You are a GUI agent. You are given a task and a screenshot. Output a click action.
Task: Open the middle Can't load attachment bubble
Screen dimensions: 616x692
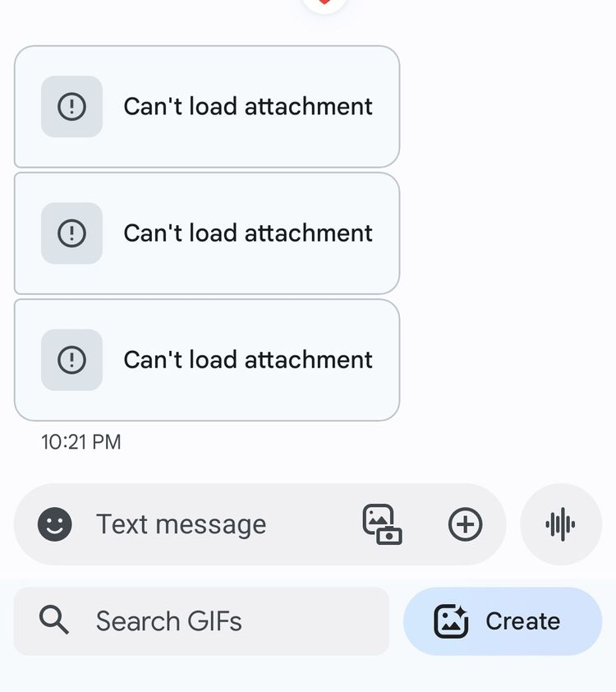[x=207, y=233]
